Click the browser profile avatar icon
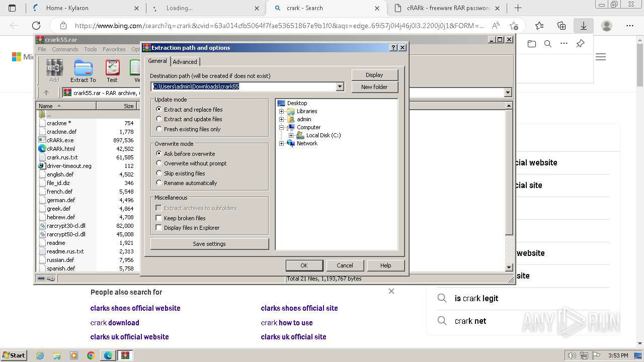Viewport: 644px width, 362px height. click(607, 26)
